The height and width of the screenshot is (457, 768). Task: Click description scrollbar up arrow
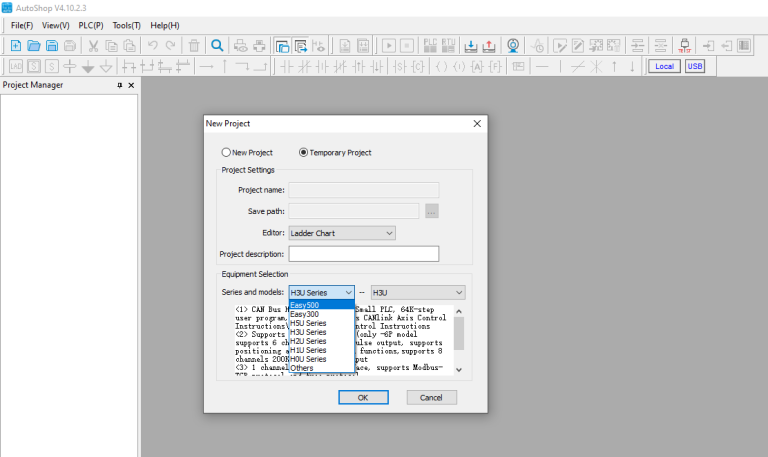(459, 312)
